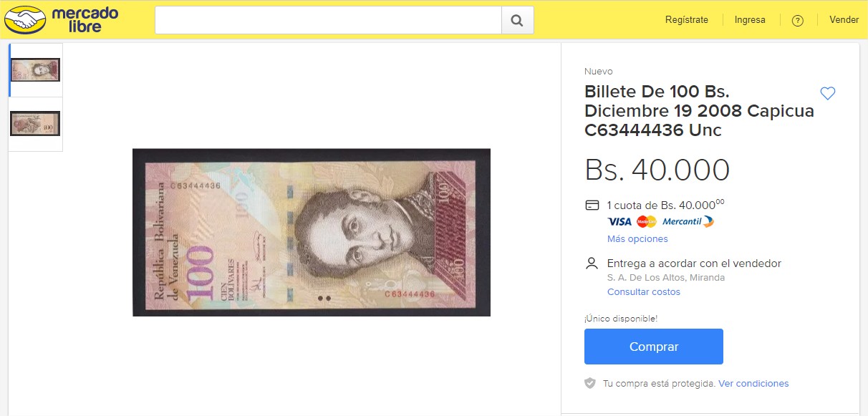Select the back banknote thumbnail
This screenshot has height=416, width=868.
tap(35, 124)
